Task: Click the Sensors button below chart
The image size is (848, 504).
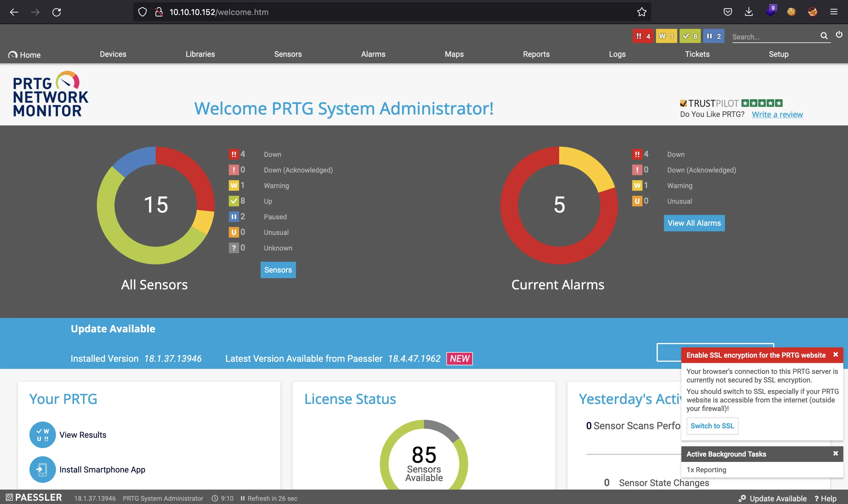Action: [x=278, y=269]
